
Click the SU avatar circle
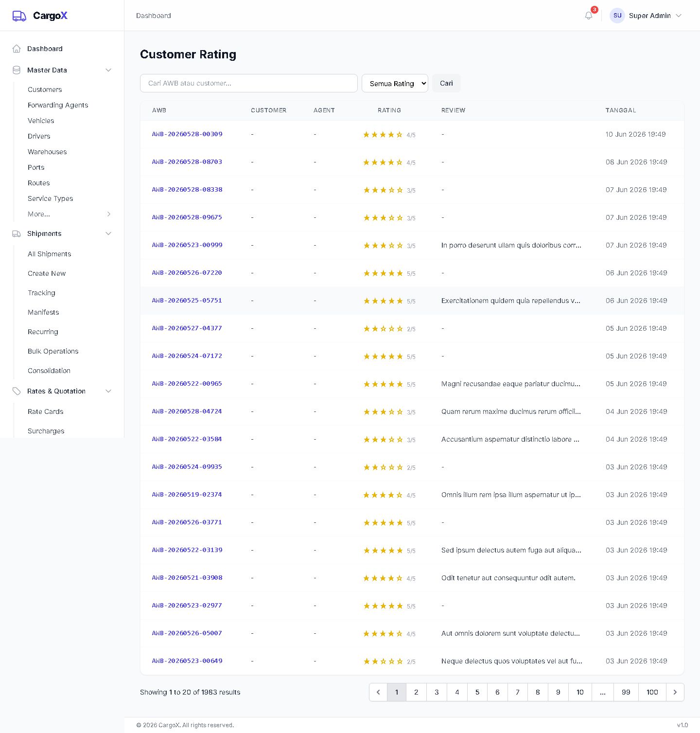pos(617,16)
